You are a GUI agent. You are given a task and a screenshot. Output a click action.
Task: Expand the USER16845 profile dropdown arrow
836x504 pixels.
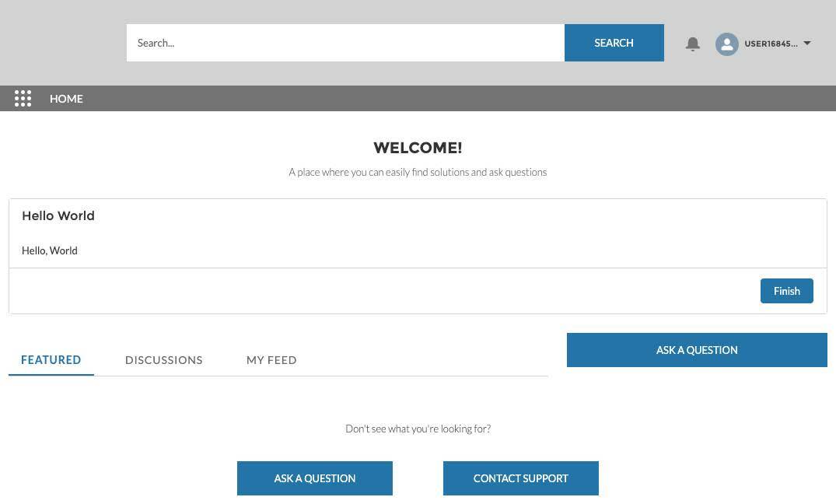(x=807, y=44)
